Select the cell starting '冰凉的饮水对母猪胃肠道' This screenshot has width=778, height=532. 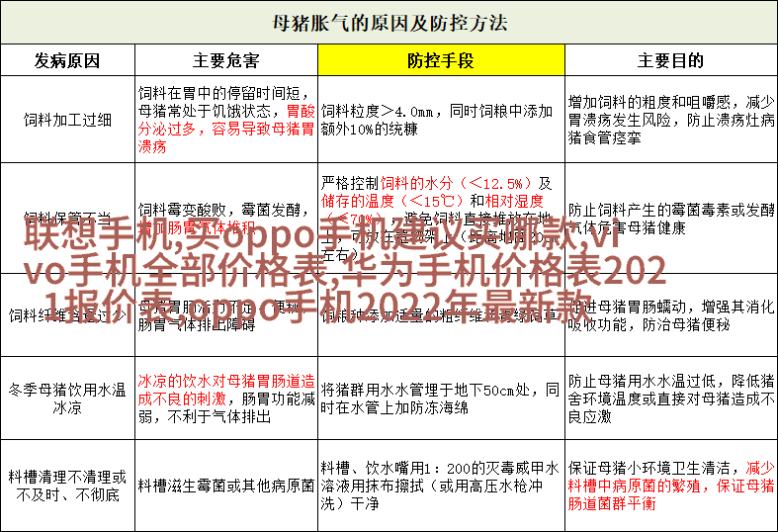coord(226,398)
